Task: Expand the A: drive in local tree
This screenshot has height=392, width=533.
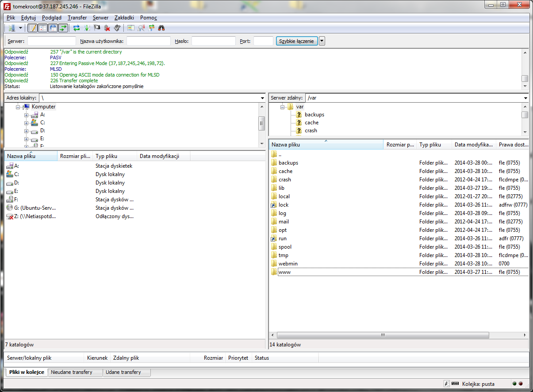Action: tap(27, 115)
